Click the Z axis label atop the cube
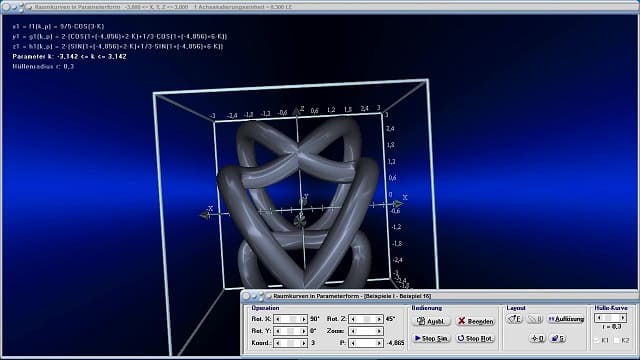 302,108
